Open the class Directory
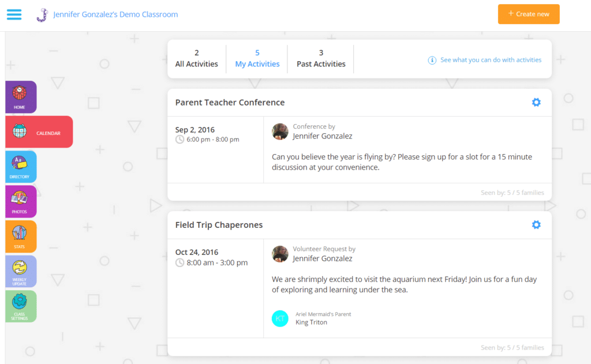 21,167
